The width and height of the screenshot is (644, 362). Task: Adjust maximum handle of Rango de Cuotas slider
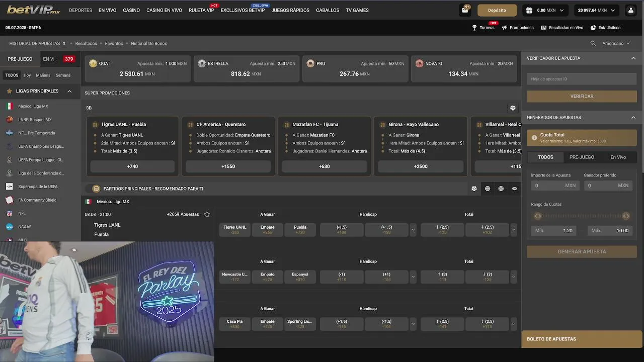[x=626, y=216]
